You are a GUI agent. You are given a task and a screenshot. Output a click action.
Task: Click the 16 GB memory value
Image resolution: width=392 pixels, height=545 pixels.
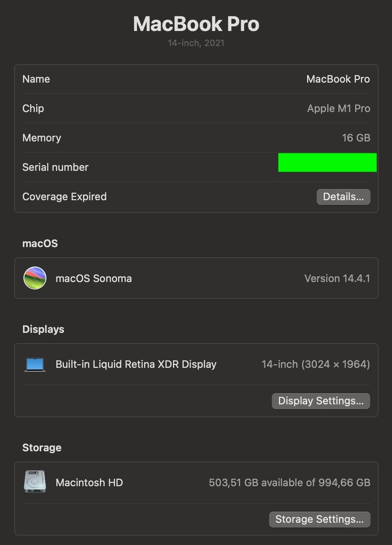(356, 138)
